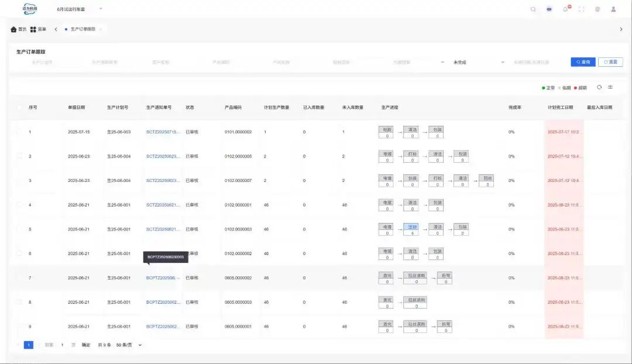
Task: Toggle fullscreen mode icon in header
Action: (x=581, y=9)
